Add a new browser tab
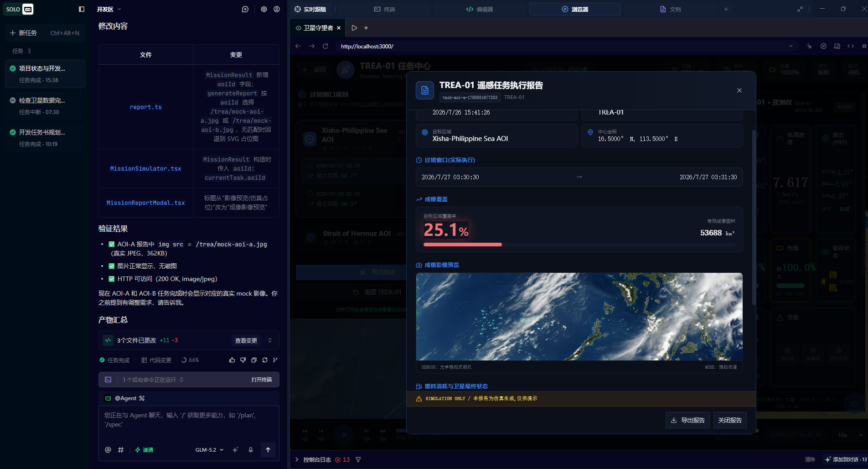Viewport: 868px width, 469px height. point(366,28)
